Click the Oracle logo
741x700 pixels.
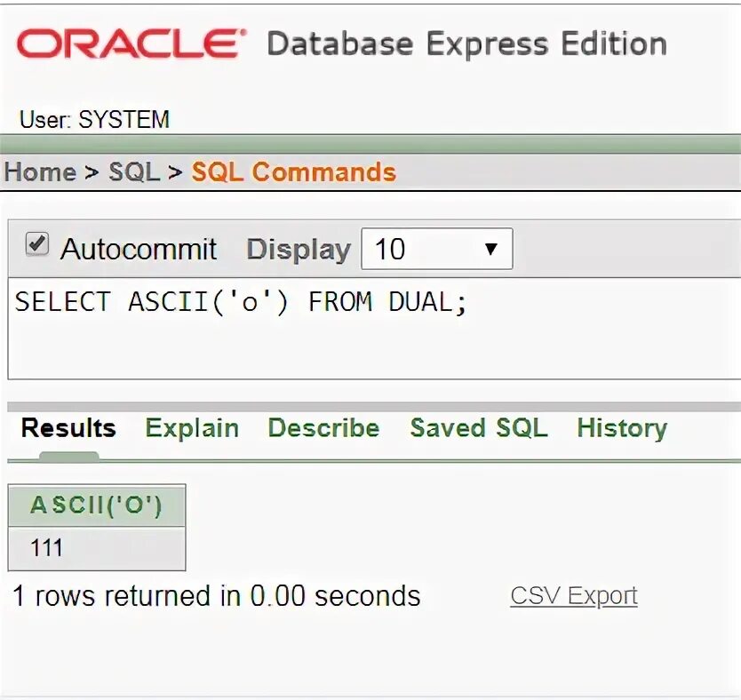[x=130, y=44]
